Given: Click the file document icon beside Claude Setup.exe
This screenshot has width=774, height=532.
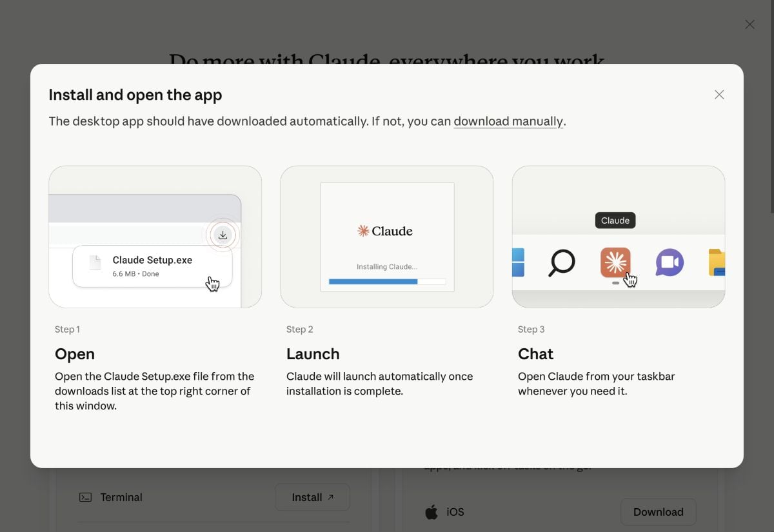Looking at the screenshot, I should click(x=95, y=263).
